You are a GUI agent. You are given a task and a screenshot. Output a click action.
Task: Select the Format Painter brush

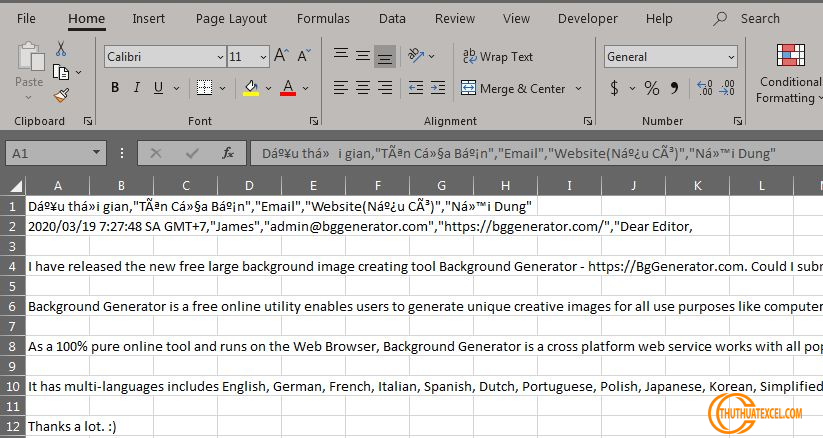(61, 96)
